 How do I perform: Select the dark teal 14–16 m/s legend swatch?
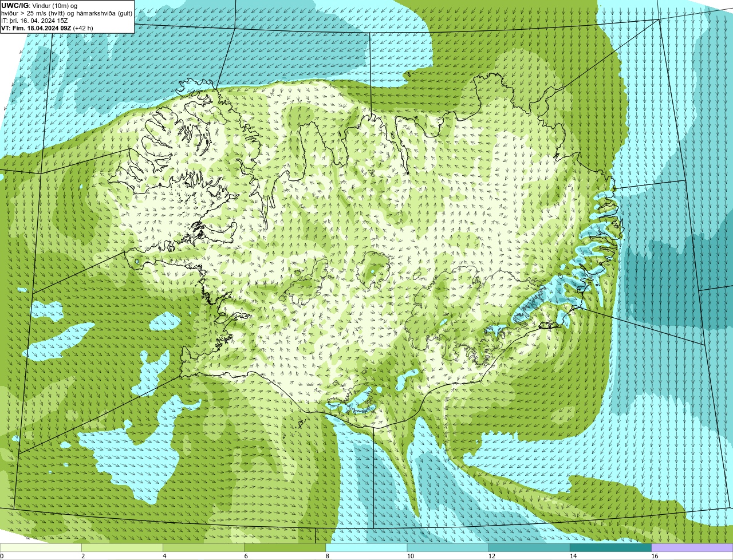[611, 547]
